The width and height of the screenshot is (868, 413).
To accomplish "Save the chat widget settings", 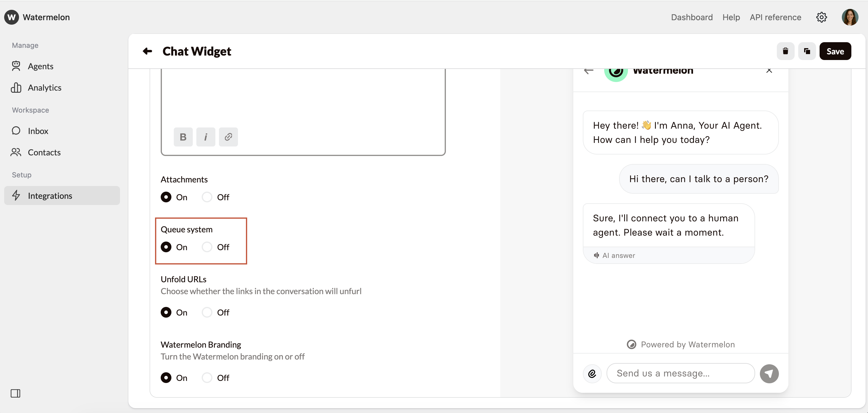I will pyautogui.click(x=835, y=51).
